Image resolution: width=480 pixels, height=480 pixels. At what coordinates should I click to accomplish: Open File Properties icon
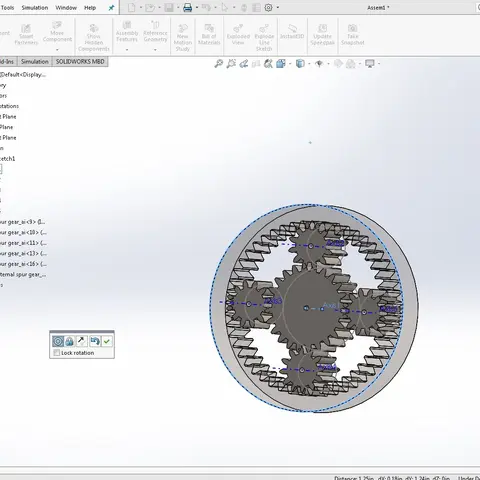coord(256,8)
